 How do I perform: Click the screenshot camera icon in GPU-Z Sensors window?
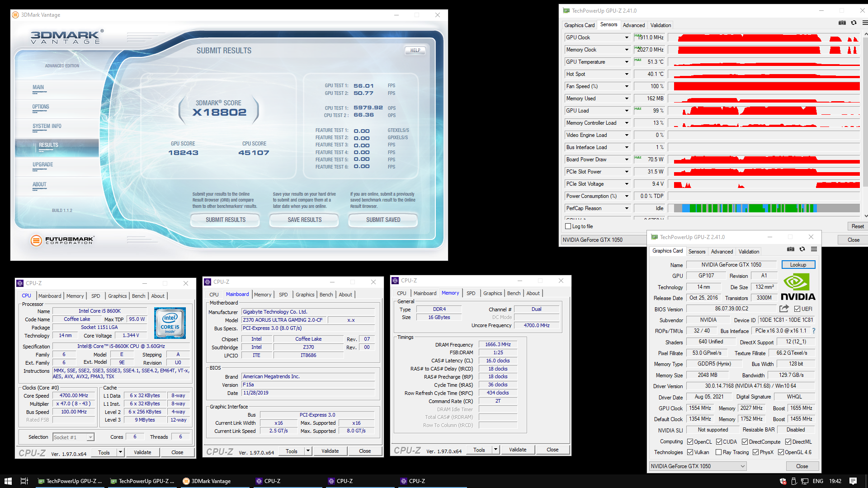842,23
